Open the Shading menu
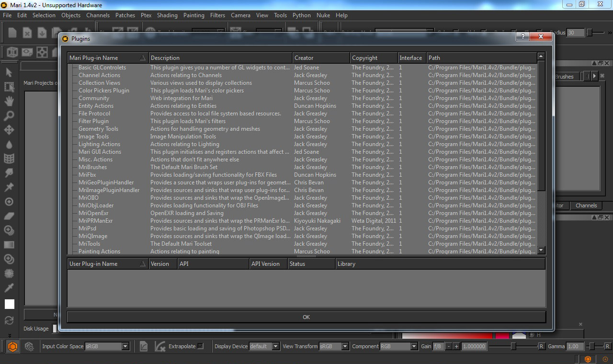This screenshot has width=613, height=364. pyautogui.click(x=167, y=15)
